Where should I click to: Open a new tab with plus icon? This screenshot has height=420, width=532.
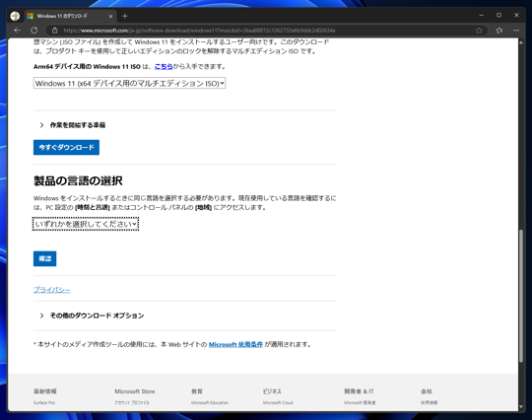[125, 16]
